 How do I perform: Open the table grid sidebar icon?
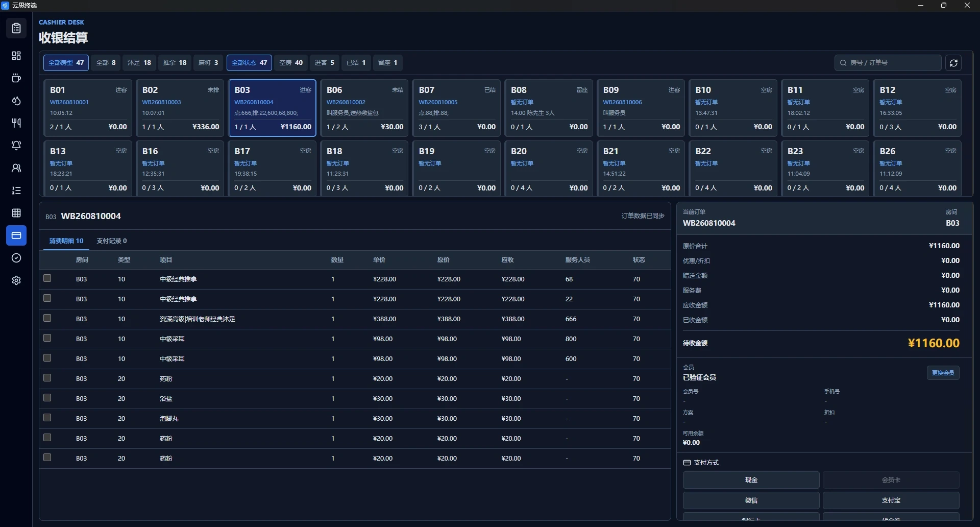coord(16,213)
